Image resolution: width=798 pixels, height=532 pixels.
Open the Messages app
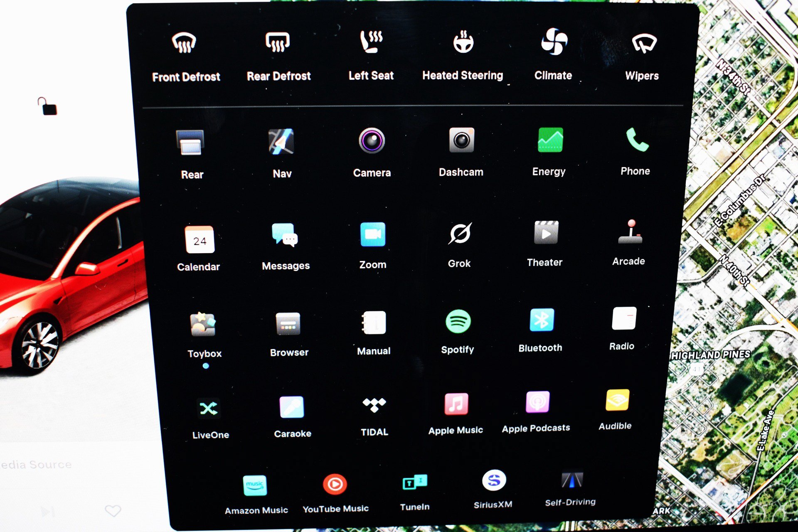tap(286, 247)
